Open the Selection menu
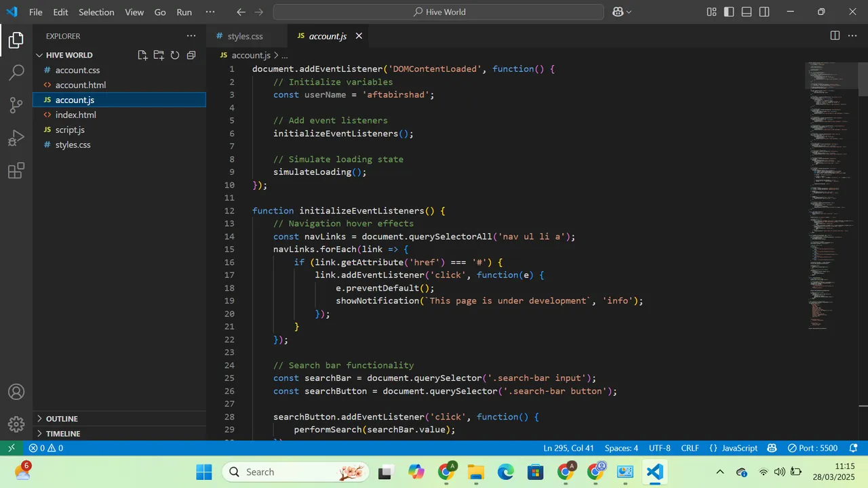The image size is (868, 488). [x=96, y=12]
